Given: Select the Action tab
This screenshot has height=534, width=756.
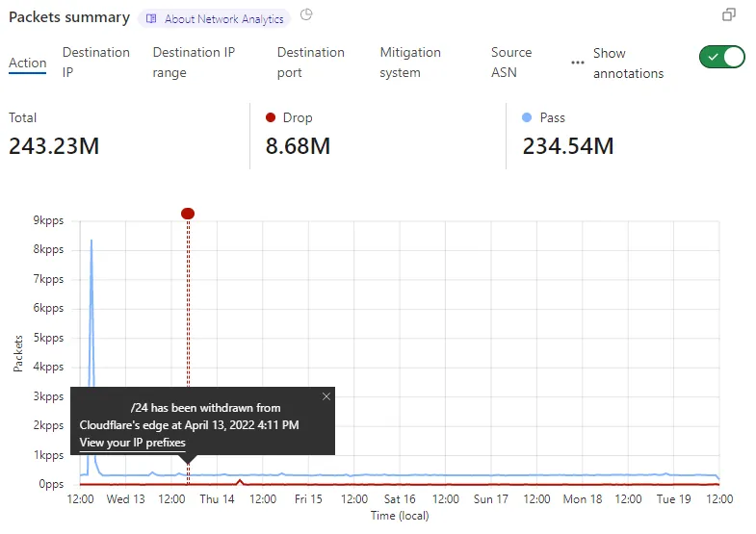Looking at the screenshot, I should pyautogui.click(x=28, y=63).
